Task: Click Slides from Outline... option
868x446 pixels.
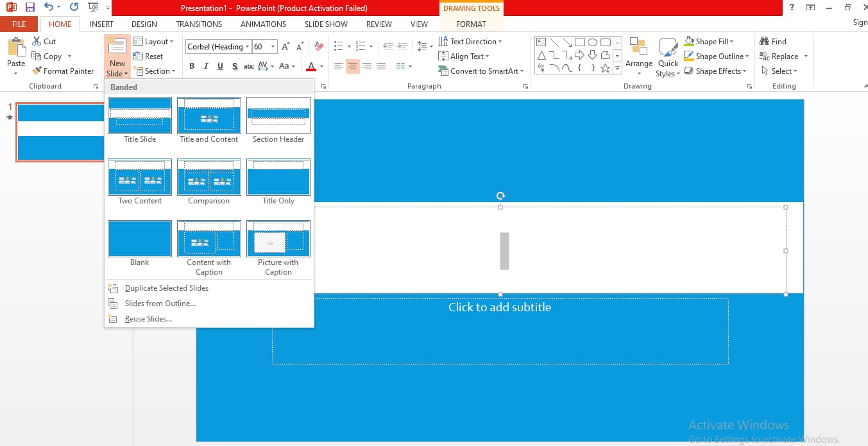Action: point(160,304)
